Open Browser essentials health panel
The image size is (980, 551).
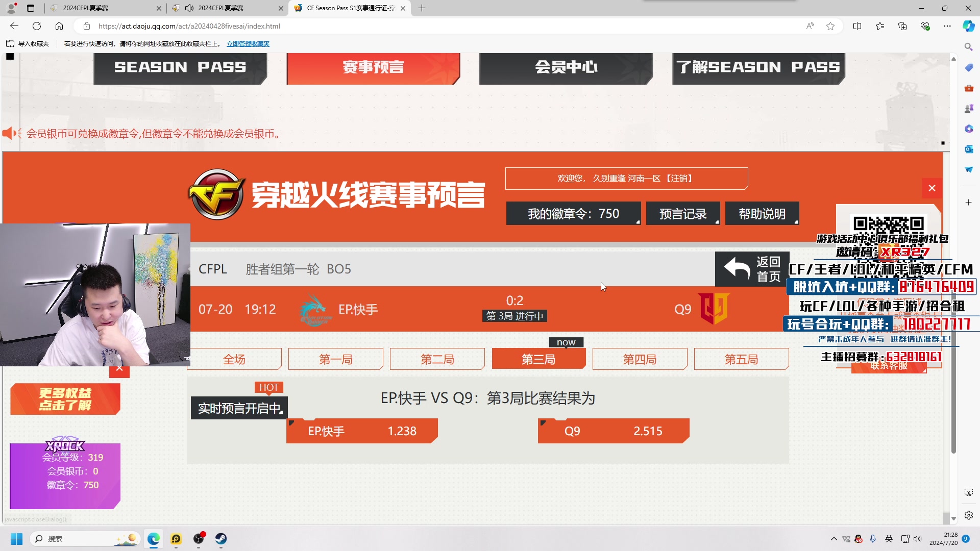pos(925,26)
